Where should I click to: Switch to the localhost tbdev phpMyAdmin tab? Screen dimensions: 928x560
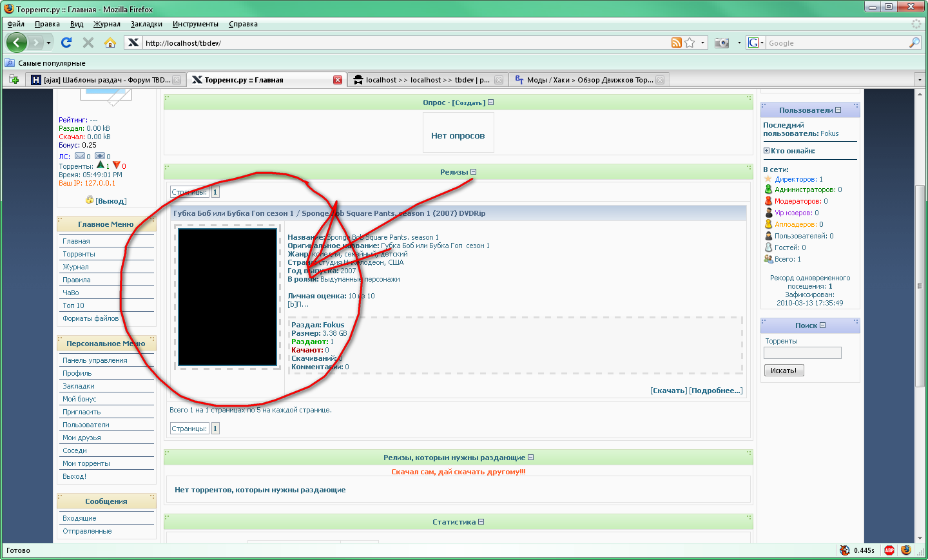pyautogui.click(x=428, y=80)
